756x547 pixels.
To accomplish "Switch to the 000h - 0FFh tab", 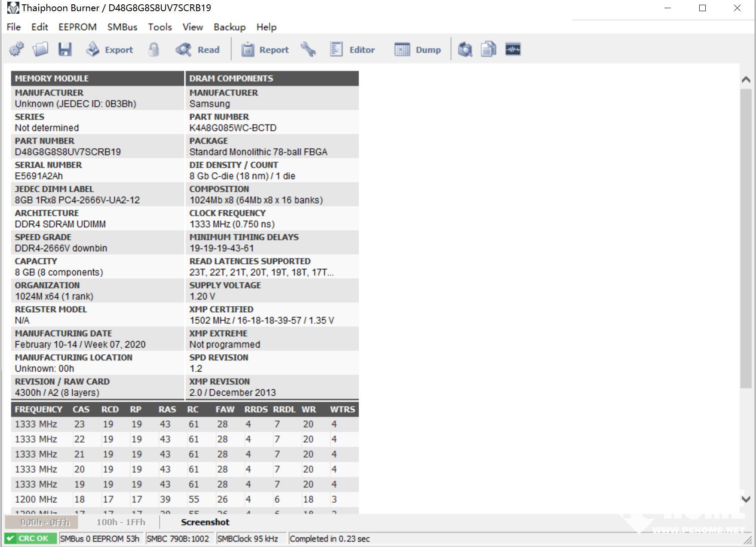I will click(42, 522).
